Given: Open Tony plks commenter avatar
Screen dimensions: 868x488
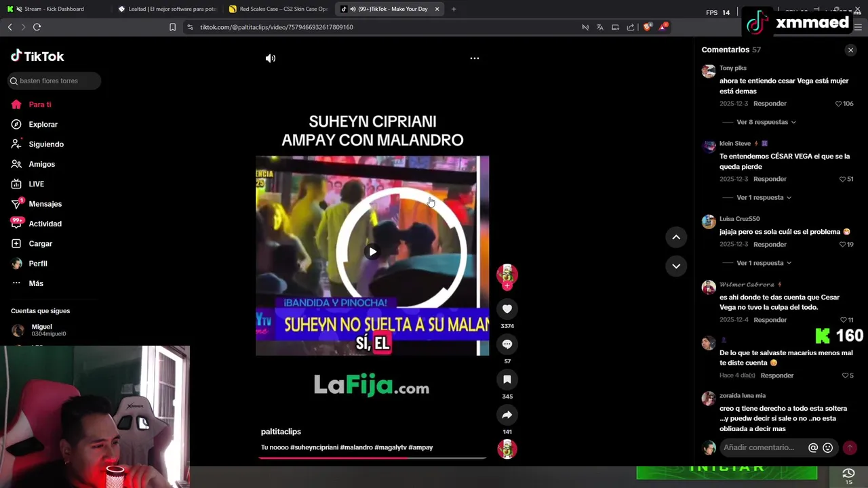Looking at the screenshot, I should (709, 71).
